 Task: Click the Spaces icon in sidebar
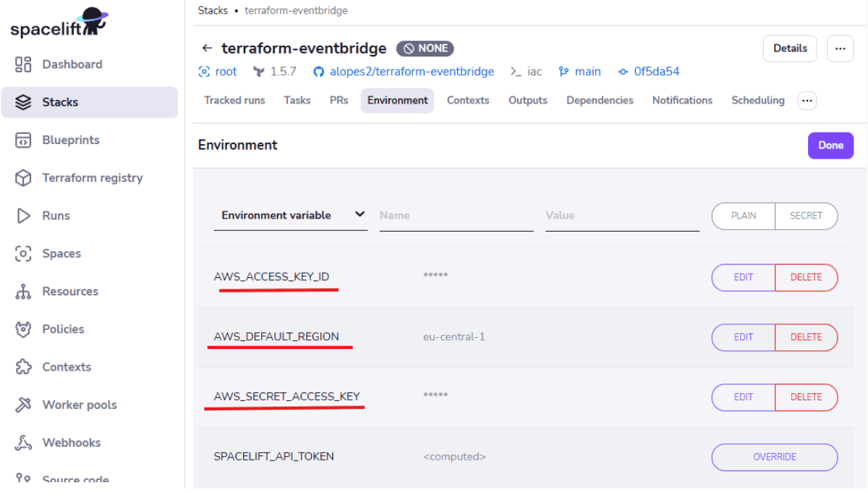[x=23, y=253]
